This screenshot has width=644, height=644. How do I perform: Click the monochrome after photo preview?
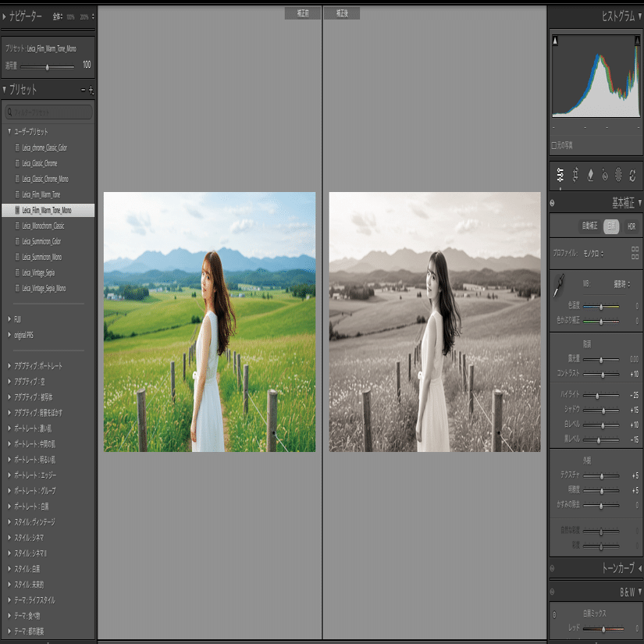pos(435,322)
